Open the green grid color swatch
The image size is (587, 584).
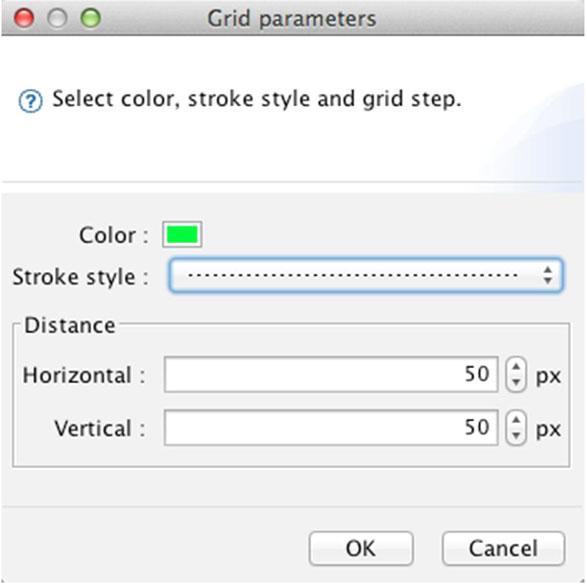(182, 234)
